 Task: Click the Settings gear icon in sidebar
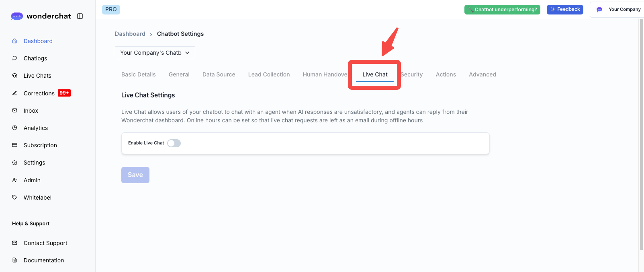pos(15,163)
